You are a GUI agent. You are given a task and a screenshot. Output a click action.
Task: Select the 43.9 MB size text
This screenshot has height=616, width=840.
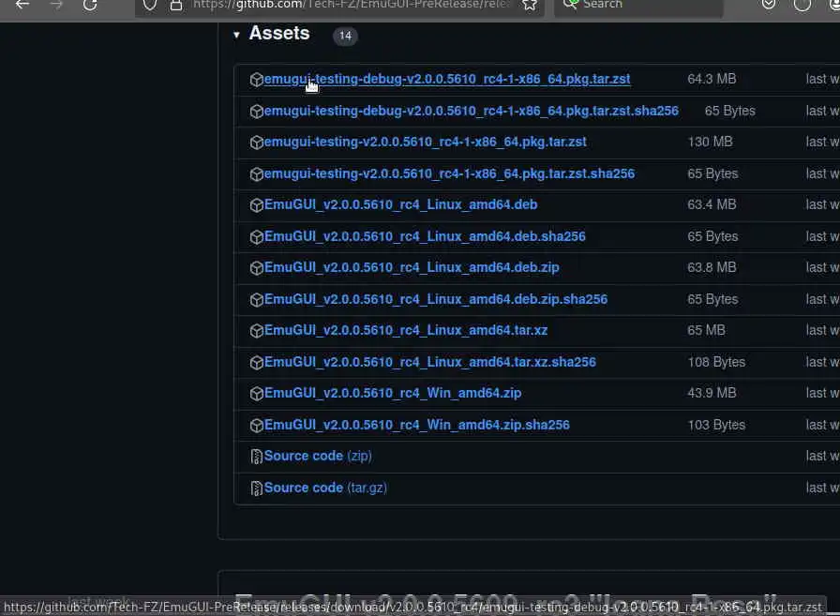click(x=712, y=393)
